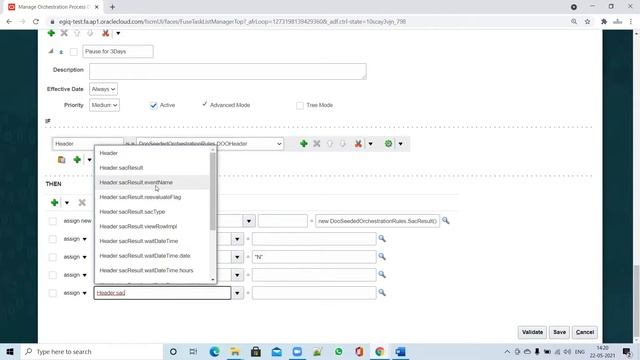Screen dimensions: 640x360
Task: Open the Priority 'Medium' dropdown
Action: (104, 105)
